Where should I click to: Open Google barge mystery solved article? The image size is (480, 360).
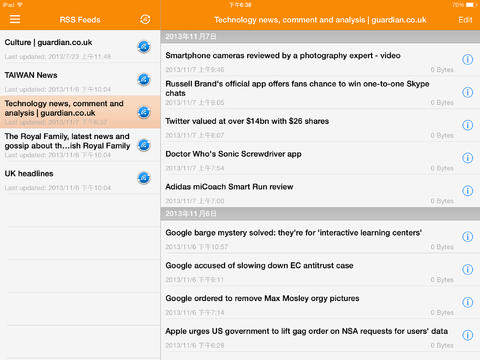click(320, 237)
